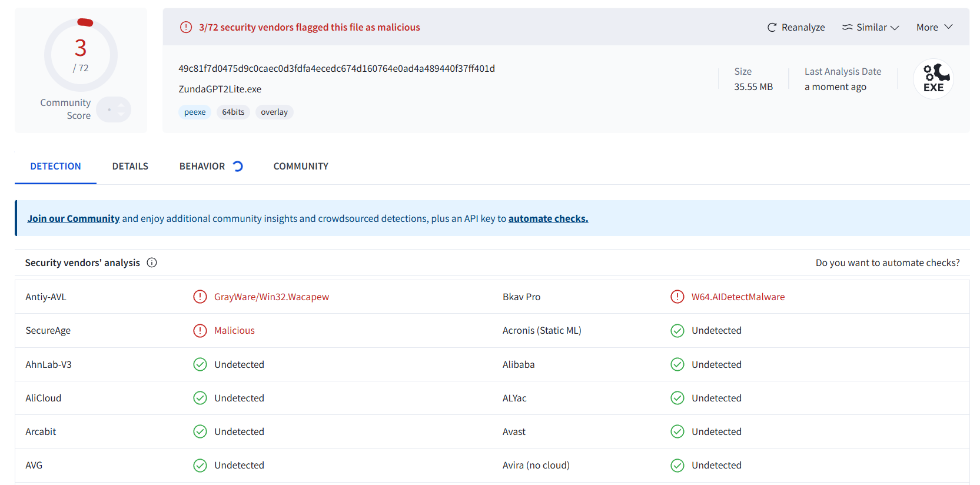
Task: Click the file hash 49c81f7d0475d9c0...
Action: click(337, 68)
